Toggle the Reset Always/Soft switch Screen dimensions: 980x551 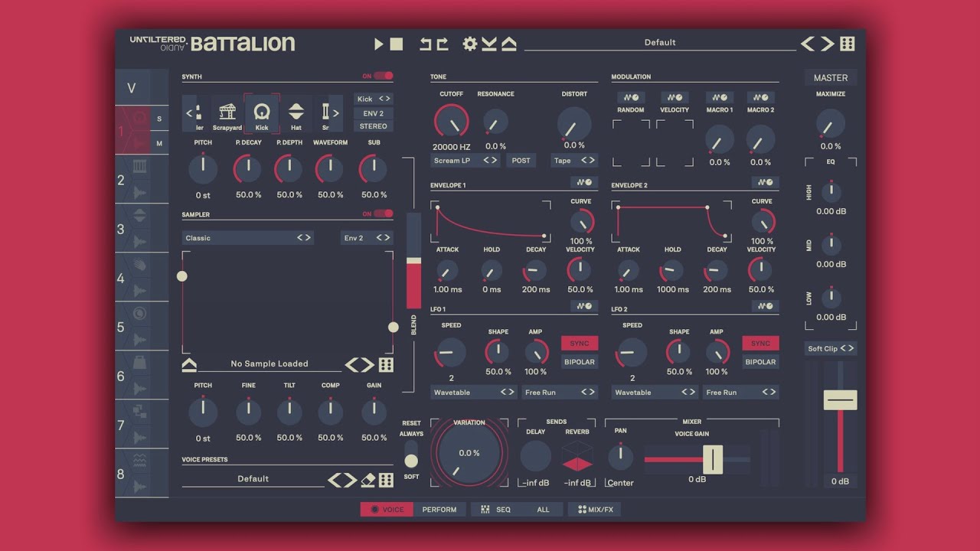click(x=411, y=454)
